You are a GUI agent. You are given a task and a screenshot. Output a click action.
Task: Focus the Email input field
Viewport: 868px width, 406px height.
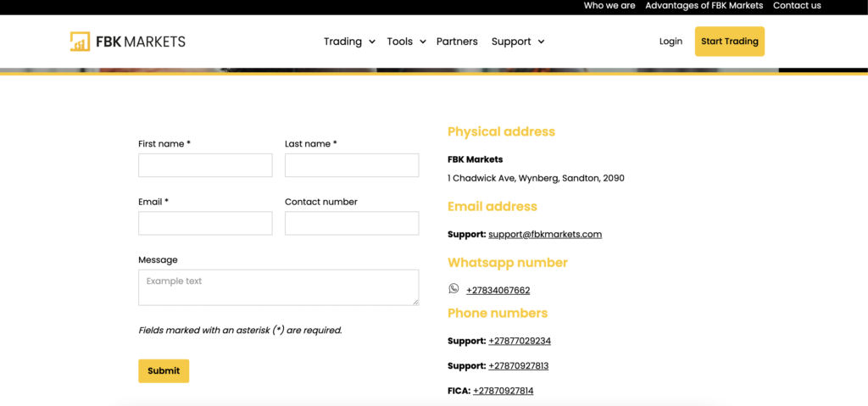pos(205,223)
